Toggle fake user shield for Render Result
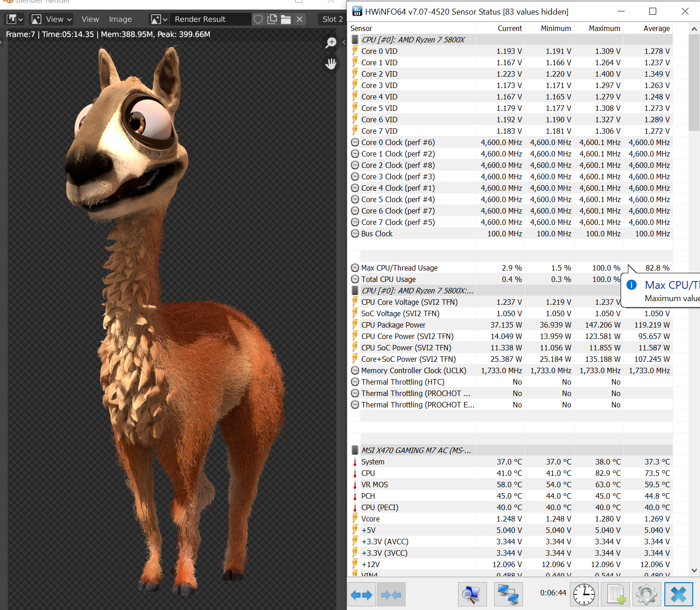Image resolution: width=700 pixels, height=610 pixels. pyautogui.click(x=258, y=19)
